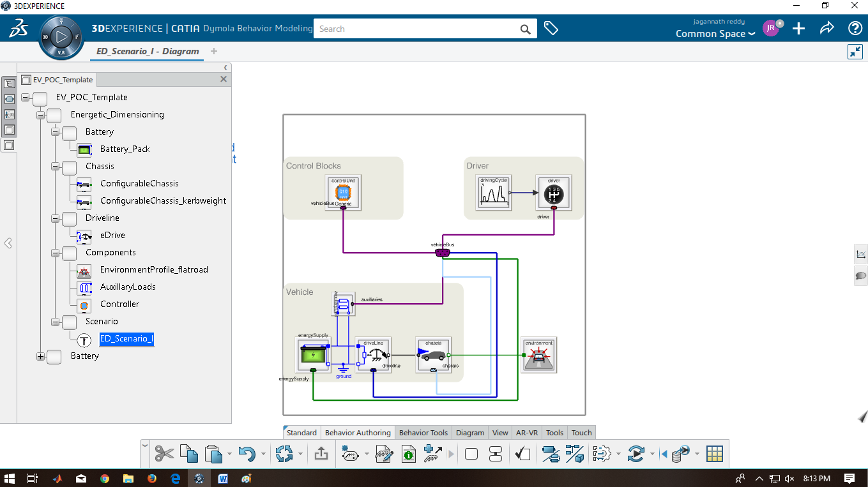Select the energySupply battery block
Screen dimensions: 868x487
point(313,355)
